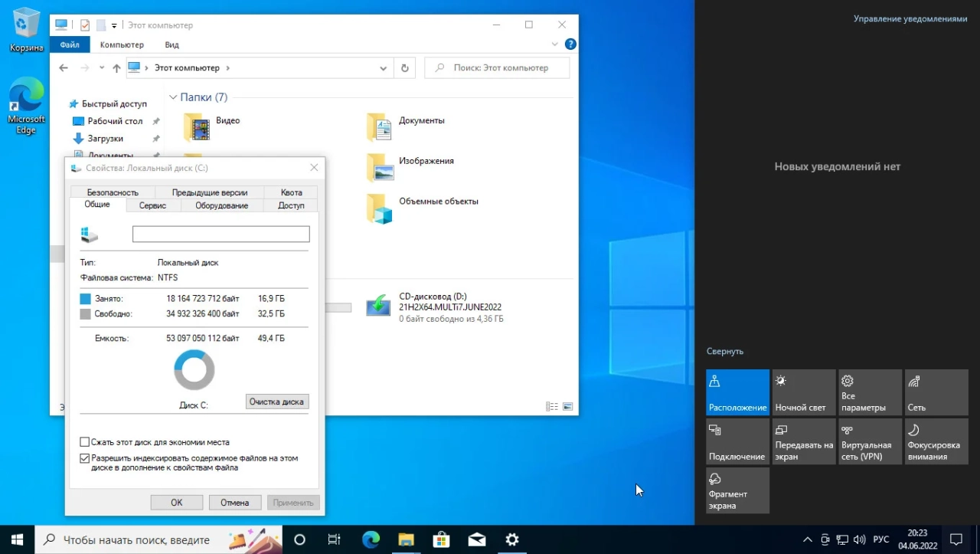Select the CD-дисковод (D:) drive icon
The image size is (980, 554).
coord(378,307)
